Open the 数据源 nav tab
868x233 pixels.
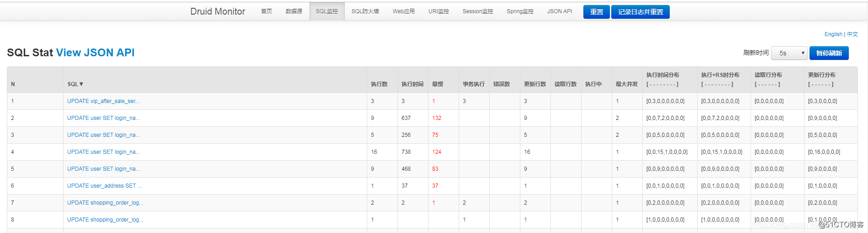pyautogui.click(x=294, y=11)
